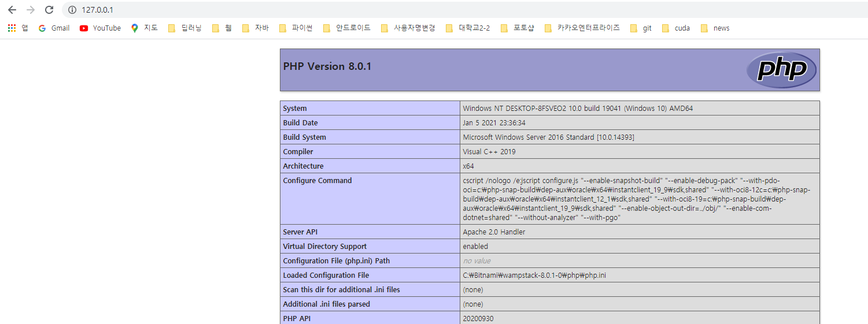Open the 웹 bookmark folder
The width and height of the screenshot is (868, 324).
(x=222, y=28)
